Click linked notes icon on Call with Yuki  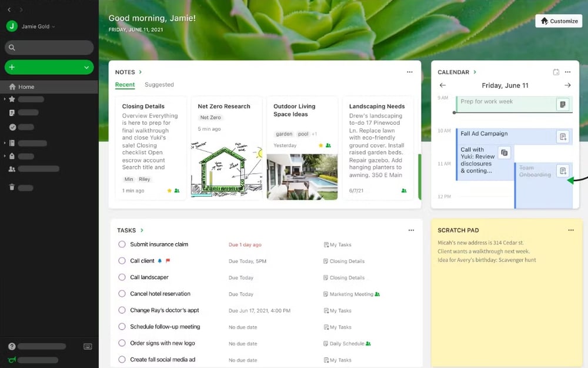(x=505, y=152)
